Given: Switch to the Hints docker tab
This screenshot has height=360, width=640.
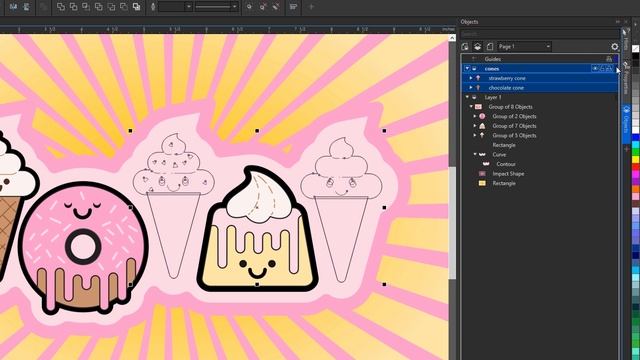Looking at the screenshot, I should [x=626, y=40].
